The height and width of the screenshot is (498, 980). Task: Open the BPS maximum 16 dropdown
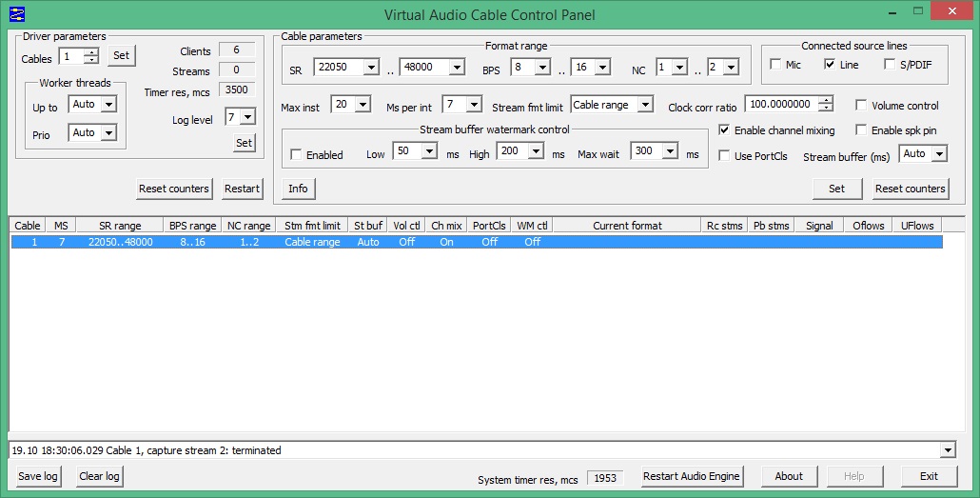[x=602, y=67]
